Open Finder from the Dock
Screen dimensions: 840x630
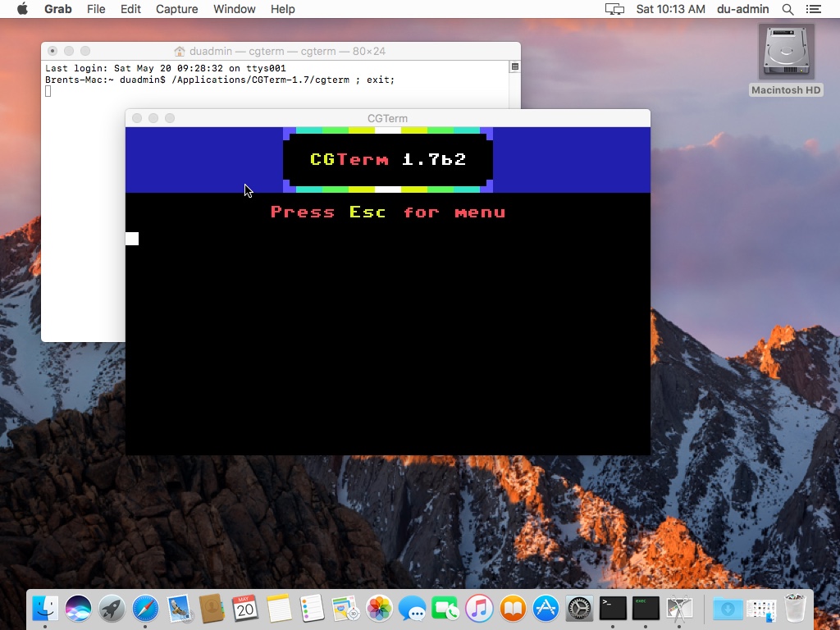[x=45, y=609]
